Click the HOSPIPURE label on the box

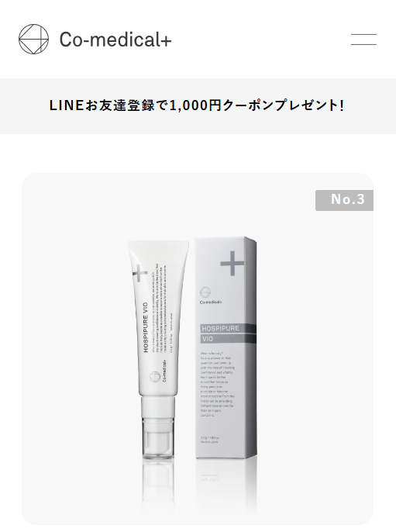coord(220,329)
